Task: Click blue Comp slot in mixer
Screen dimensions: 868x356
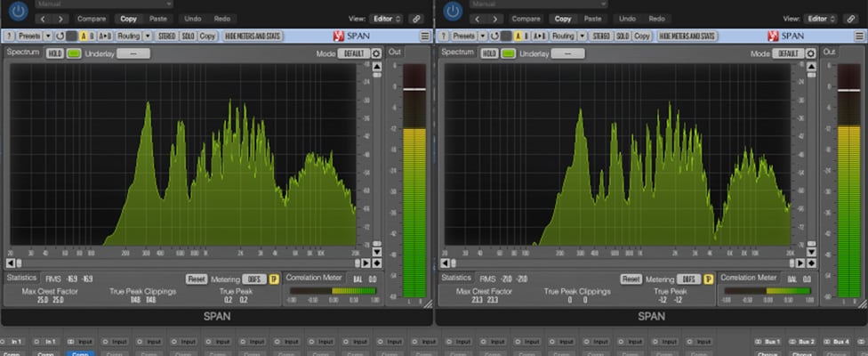Action: (80, 354)
